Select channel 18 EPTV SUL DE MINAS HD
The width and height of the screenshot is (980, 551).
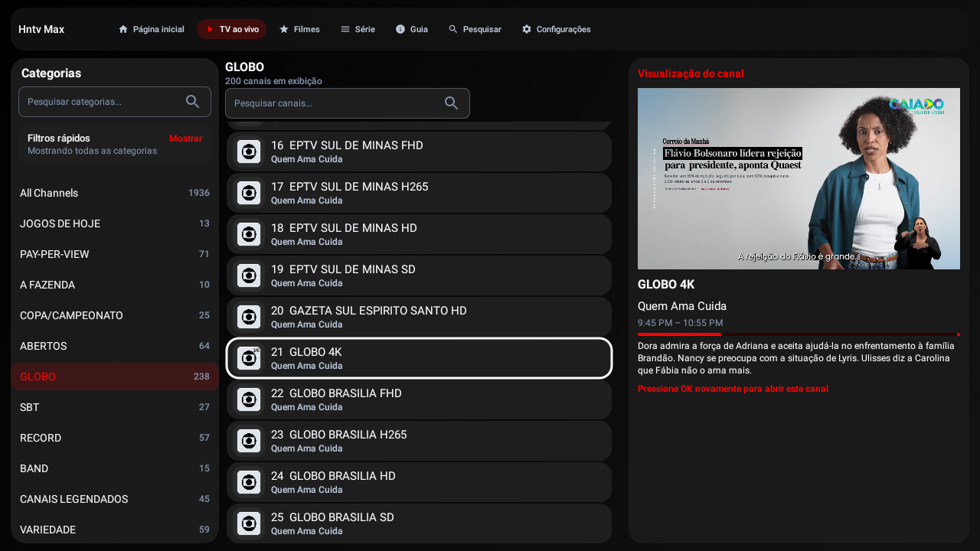point(419,234)
